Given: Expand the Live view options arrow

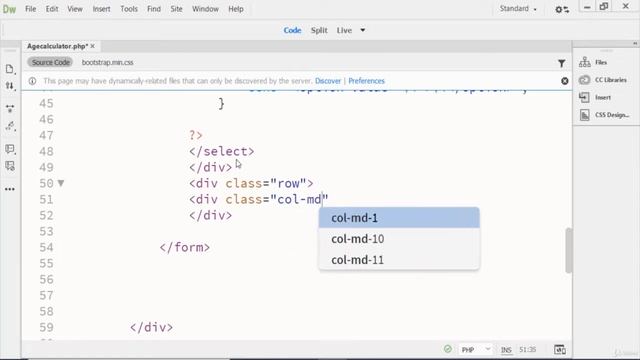Looking at the screenshot, I should tap(362, 30).
